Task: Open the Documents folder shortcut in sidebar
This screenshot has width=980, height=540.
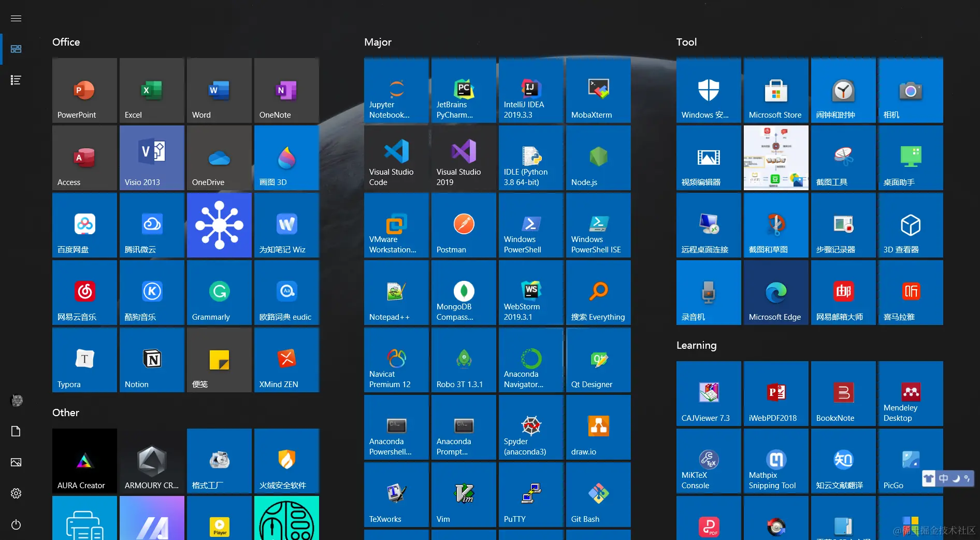Action: coord(16,431)
